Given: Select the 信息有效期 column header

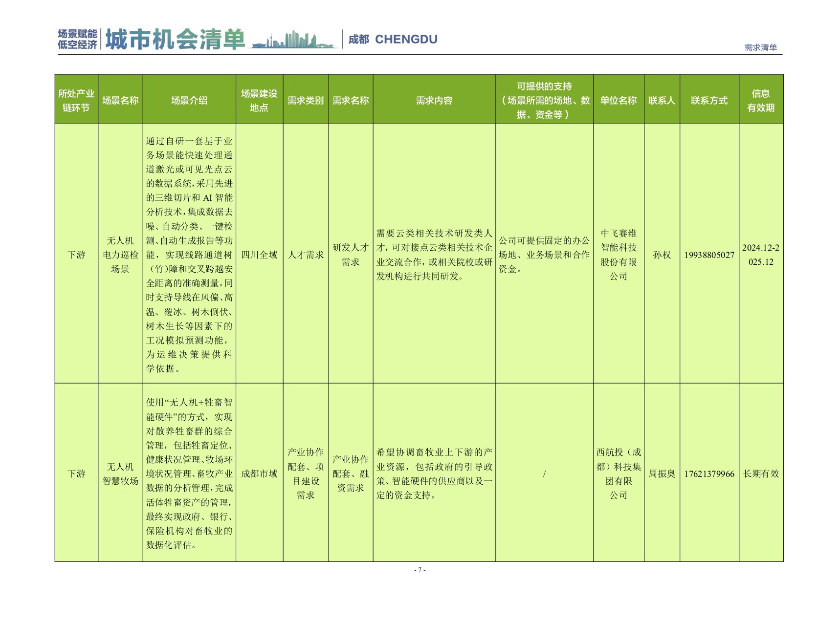Looking at the screenshot, I should 761,100.
